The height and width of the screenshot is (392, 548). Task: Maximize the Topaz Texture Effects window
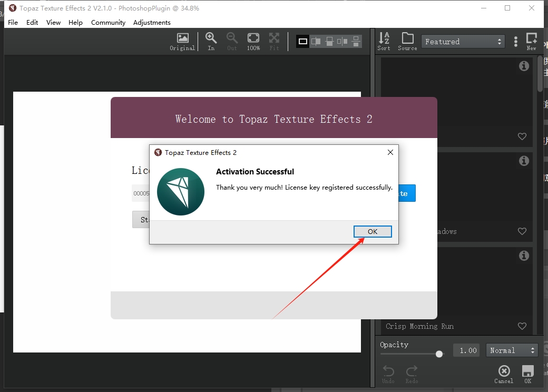click(507, 8)
